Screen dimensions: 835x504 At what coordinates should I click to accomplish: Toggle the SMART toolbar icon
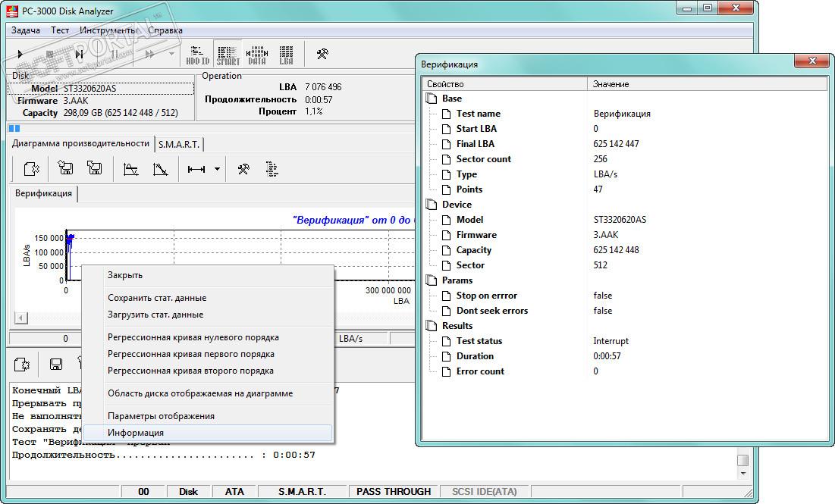pyautogui.click(x=228, y=54)
